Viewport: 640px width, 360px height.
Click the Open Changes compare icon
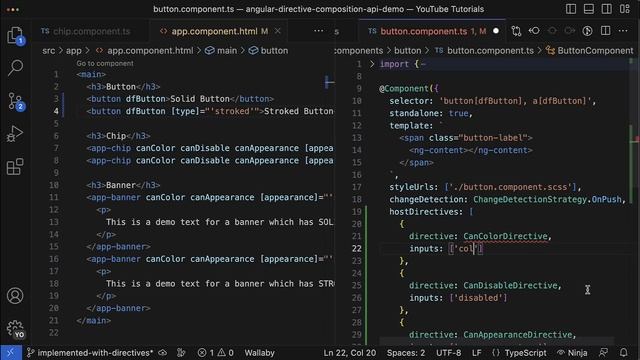click(x=516, y=31)
